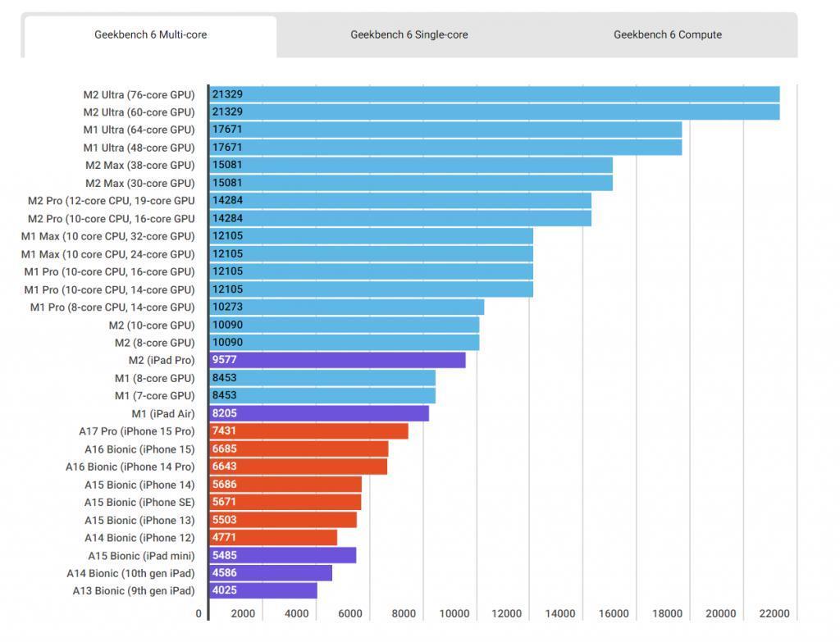Select the M2 Max (38-core GPU) bar
The image size is (840, 642).
click(410, 165)
